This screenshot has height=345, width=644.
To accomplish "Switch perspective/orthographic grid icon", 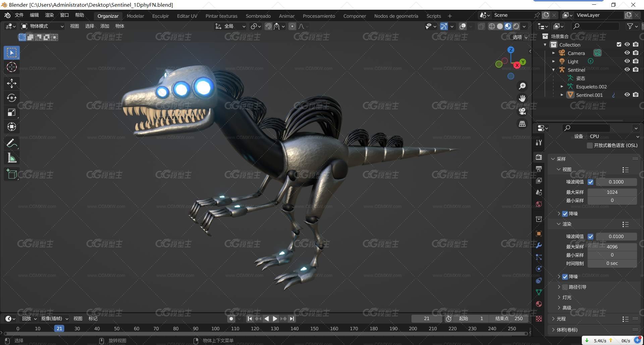I will point(522,124).
